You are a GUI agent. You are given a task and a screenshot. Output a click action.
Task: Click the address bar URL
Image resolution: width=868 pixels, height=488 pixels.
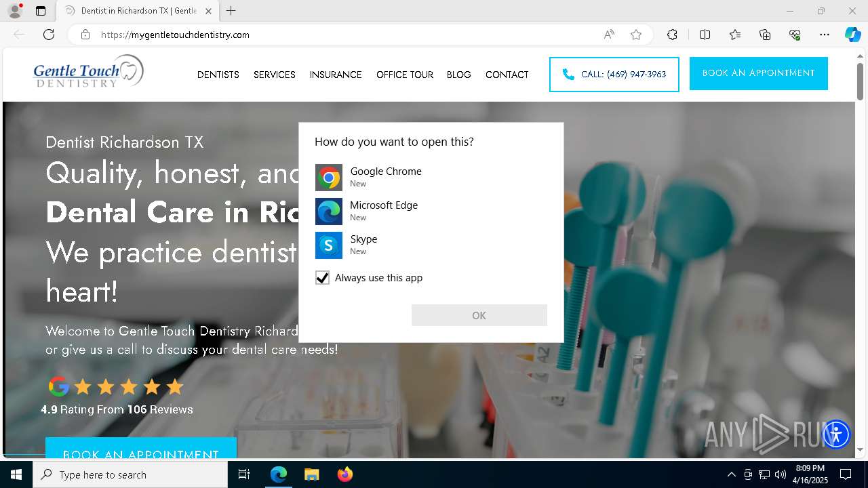175,35
